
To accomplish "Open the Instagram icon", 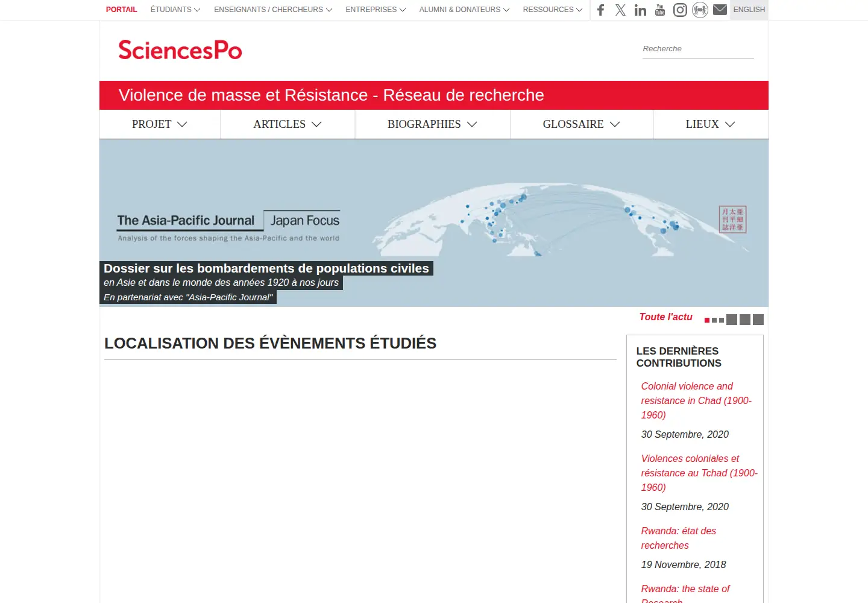I will (x=680, y=10).
